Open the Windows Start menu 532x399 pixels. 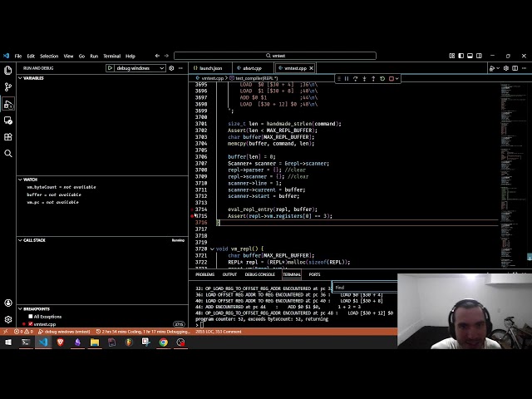[7, 342]
